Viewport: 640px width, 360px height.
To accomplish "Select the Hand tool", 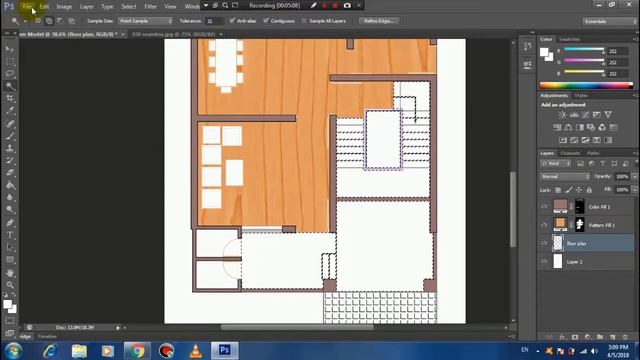I will (x=10, y=273).
